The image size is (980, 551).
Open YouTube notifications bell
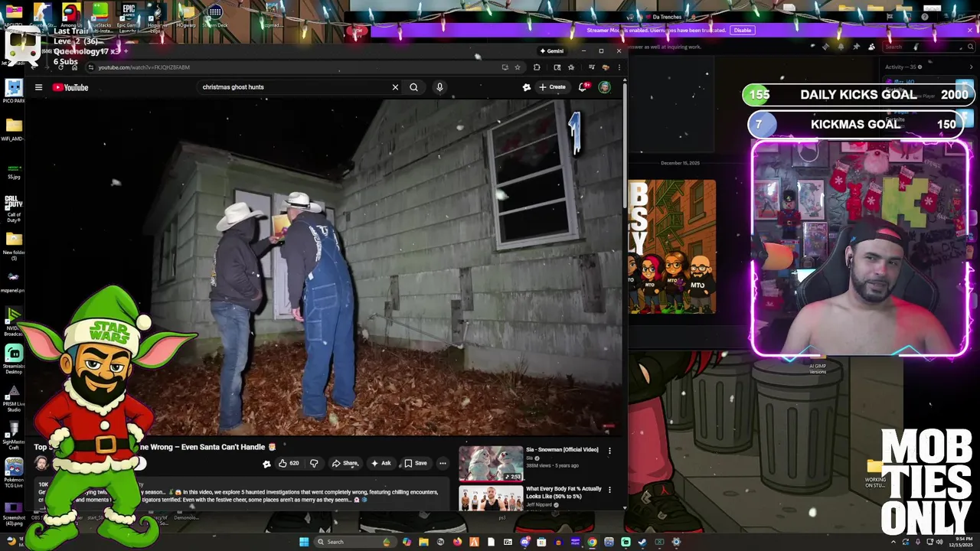[583, 87]
